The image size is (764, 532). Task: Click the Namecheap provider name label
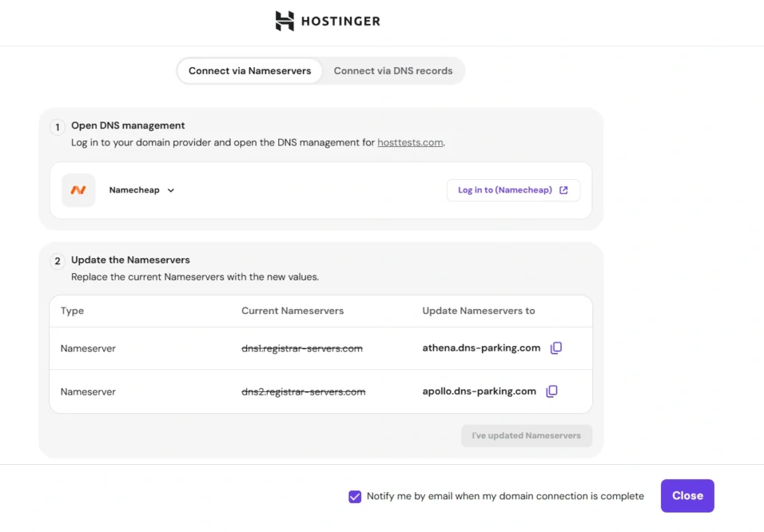[x=134, y=190]
